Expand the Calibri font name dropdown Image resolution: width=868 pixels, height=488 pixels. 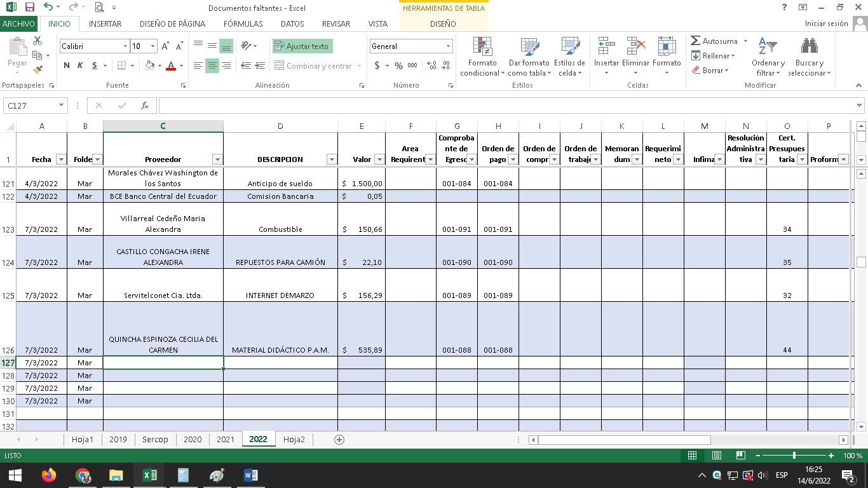[125, 46]
